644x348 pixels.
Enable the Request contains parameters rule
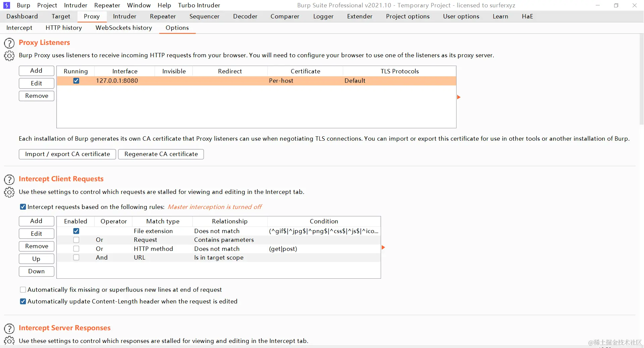click(76, 240)
